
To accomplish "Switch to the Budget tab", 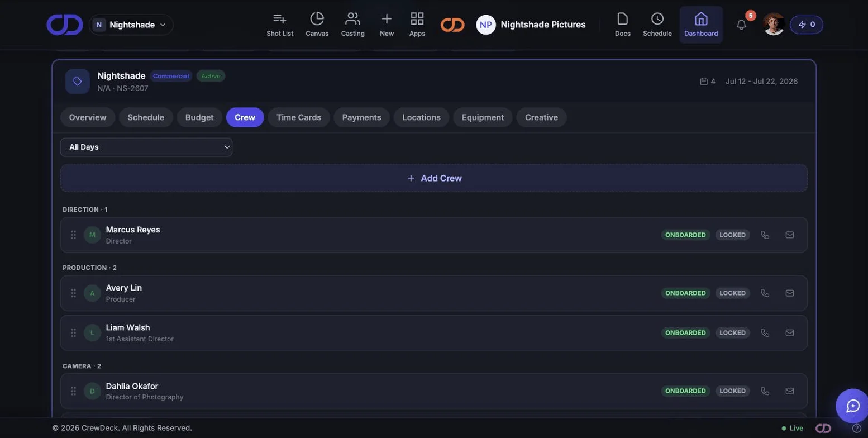I will click(199, 117).
